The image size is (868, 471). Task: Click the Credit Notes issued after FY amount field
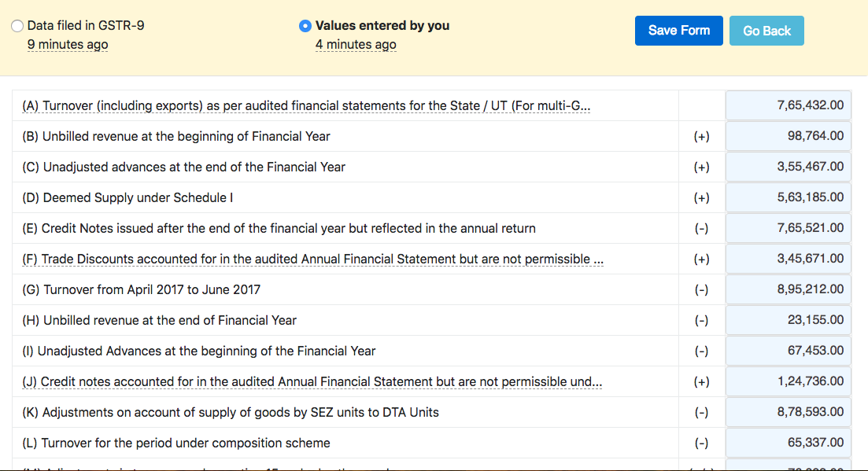pyautogui.click(x=787, y=228)
